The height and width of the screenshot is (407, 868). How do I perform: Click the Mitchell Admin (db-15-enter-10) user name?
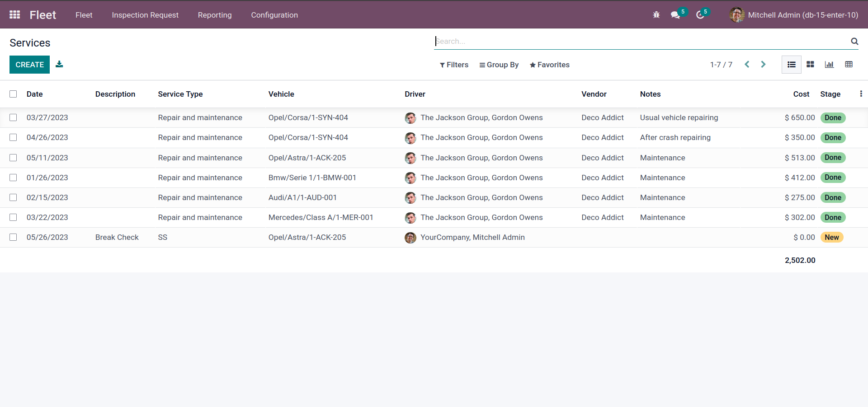[x=803, y=15]
